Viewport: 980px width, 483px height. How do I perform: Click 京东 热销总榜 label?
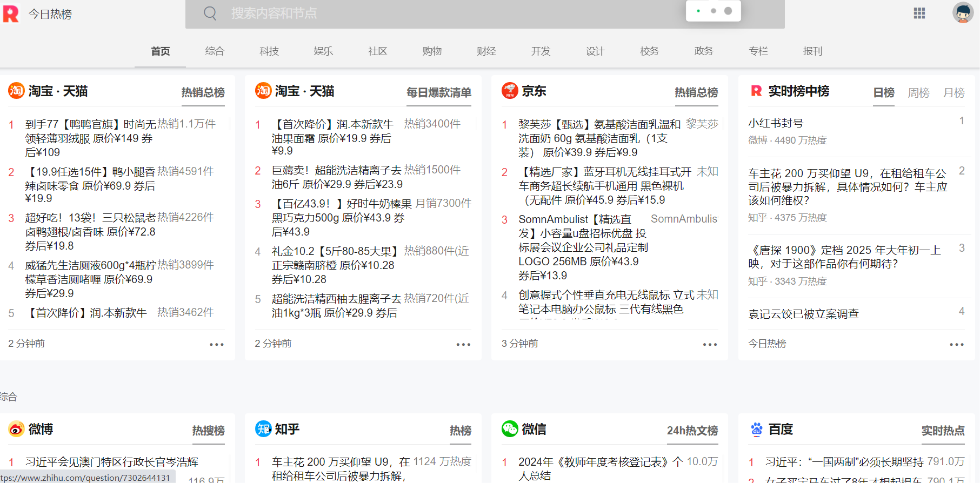[x=696, y=93]
